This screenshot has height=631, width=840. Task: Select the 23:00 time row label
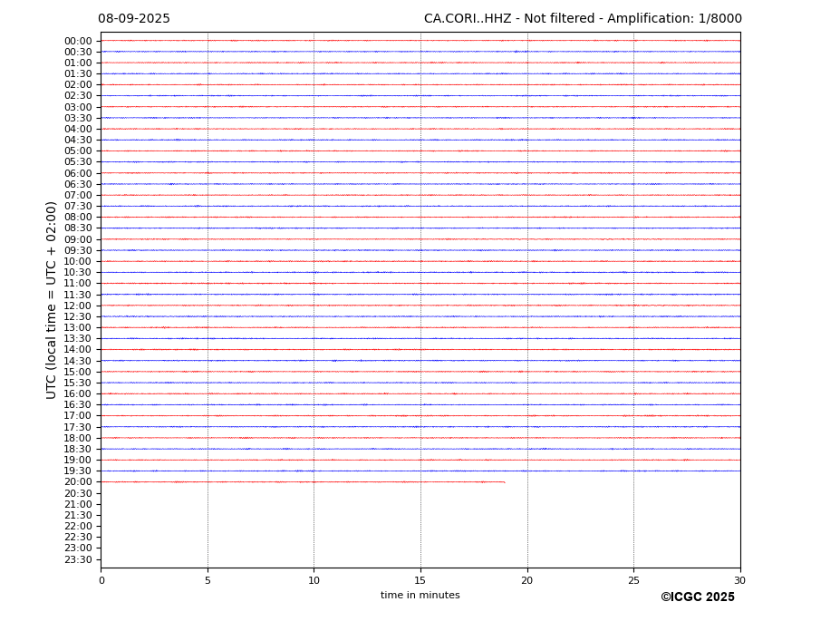(78, 548)
